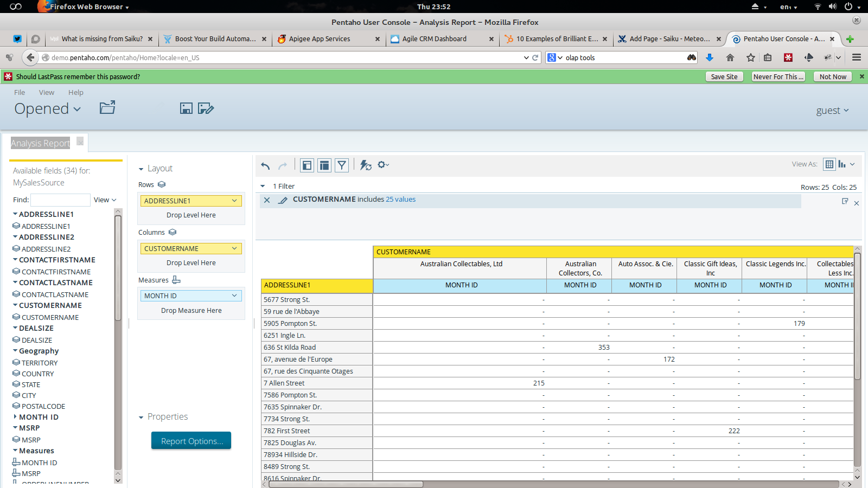Open ADDRESSLINE1 row field dropdown
This screenshot has height=488, width=868.
(234, 201)
